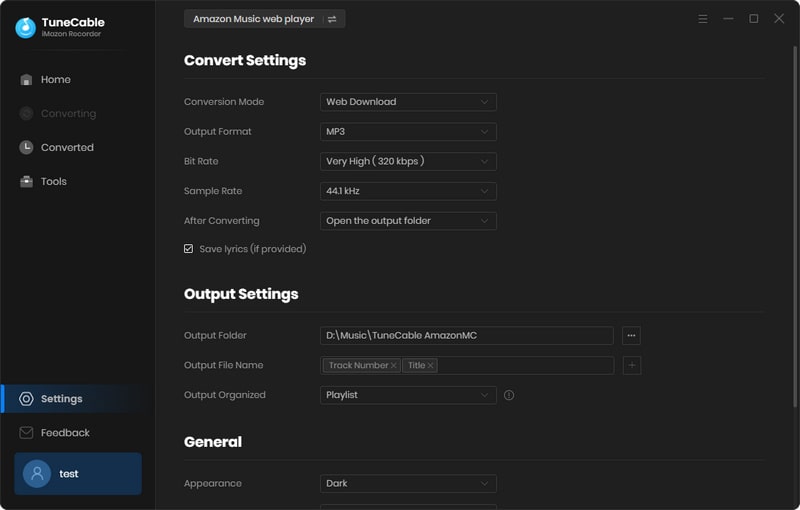
Task: Close the TuneCable window
Action: (x=779, y=19)
